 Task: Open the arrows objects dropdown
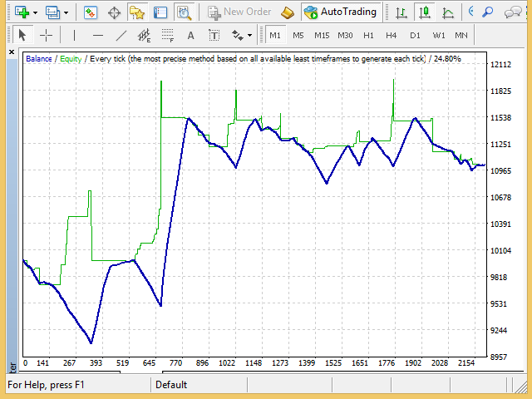click(x=242, y=35)
